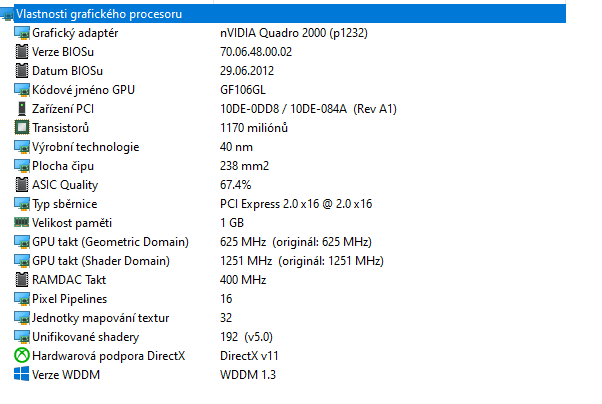The height and width of the screenshot is (404, 602).
Task: Click the Zařízení PCI card icon
Action: (x=21, y=109)
